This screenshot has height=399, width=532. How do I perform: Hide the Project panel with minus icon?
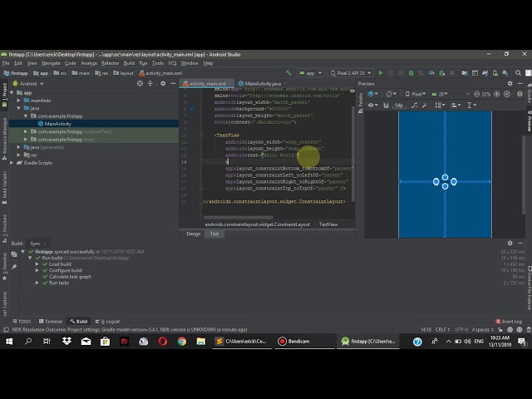(x=173, y=83)
